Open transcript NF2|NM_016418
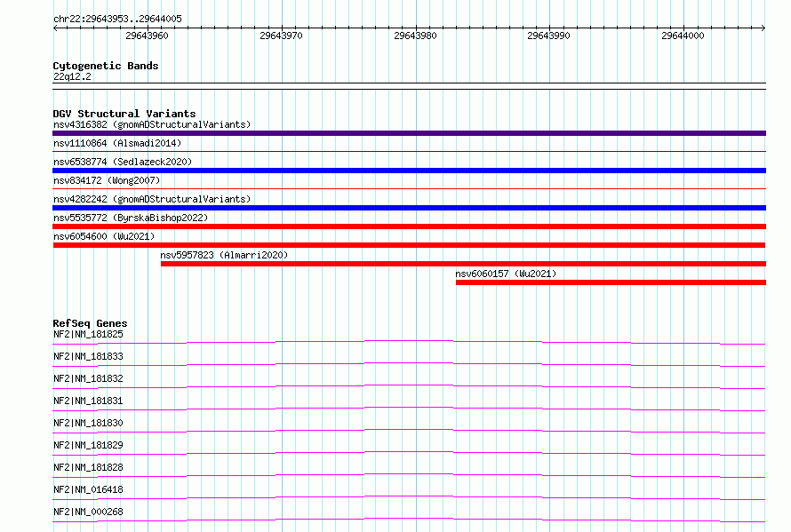This screenshot has height=532, width=791. [x=88, y=489]
